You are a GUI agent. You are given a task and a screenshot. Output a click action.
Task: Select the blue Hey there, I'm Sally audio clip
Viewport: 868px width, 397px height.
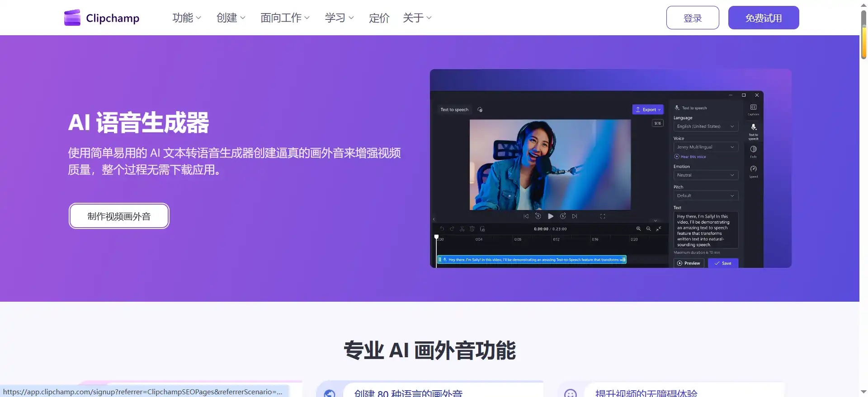pos(532,260)
